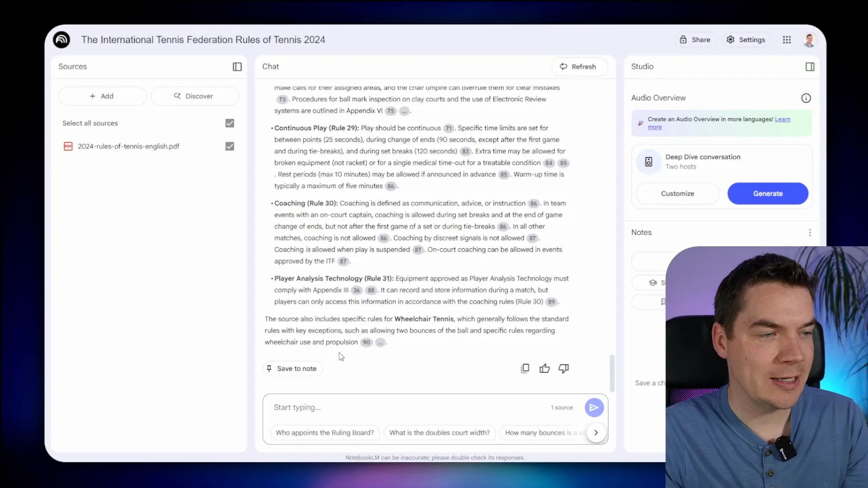Open citation 88 in Player Analysis Technology

(371, 291)
